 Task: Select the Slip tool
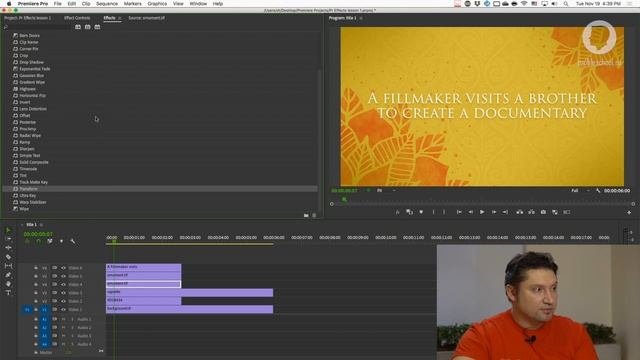8,266
